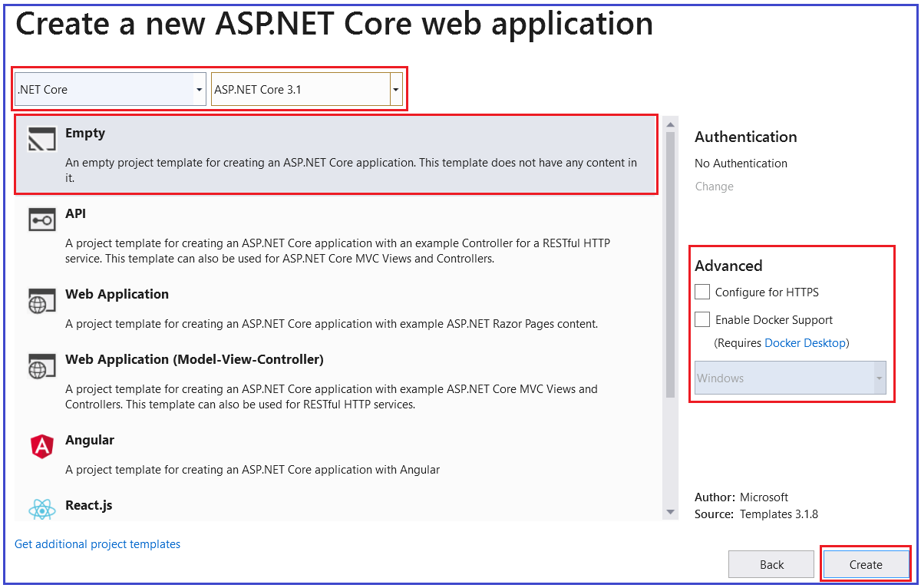Select the API template icon
Image resolution: width=921 pixels, height=588 pixels.
pos(41,220)
